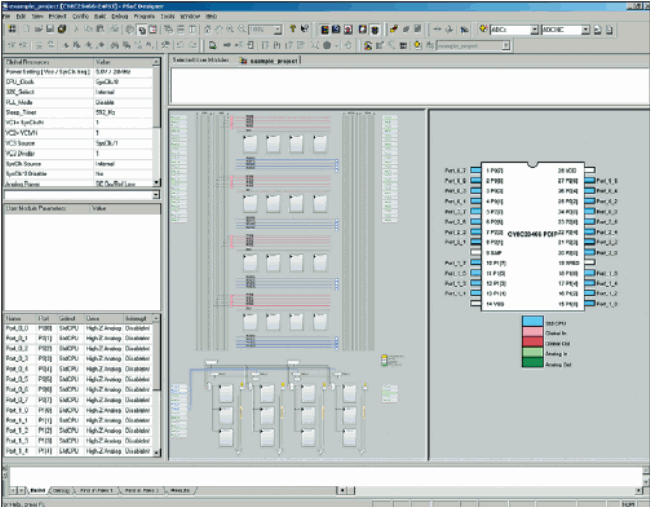Open the ADCINC module dropdown
The height and width of the screenshot is (507, 650).
585,30
